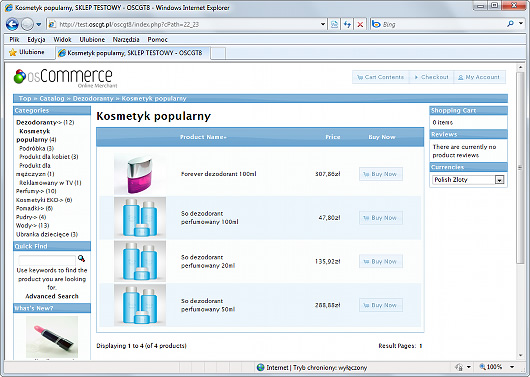Image resolution: width=530 pixels, height=377 pixels.
Task: Click the address bar URL field
Action: click(183, 24)
